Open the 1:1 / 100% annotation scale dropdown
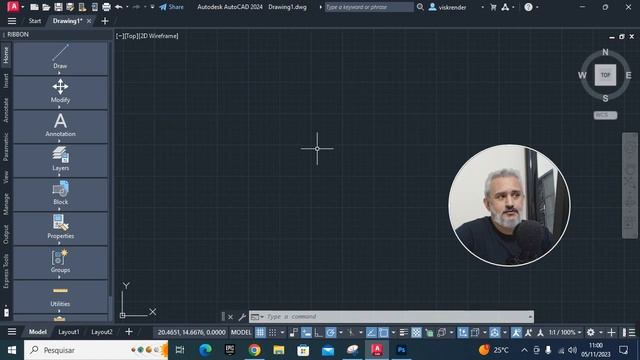Image resolution: width=640 pixels, height=360 pixels. click(565, 332)
